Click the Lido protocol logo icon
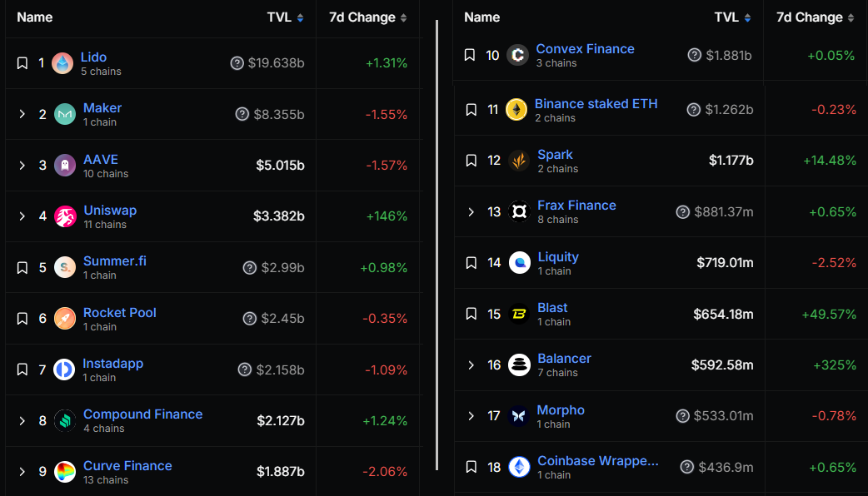 click(x=62, y=63)
